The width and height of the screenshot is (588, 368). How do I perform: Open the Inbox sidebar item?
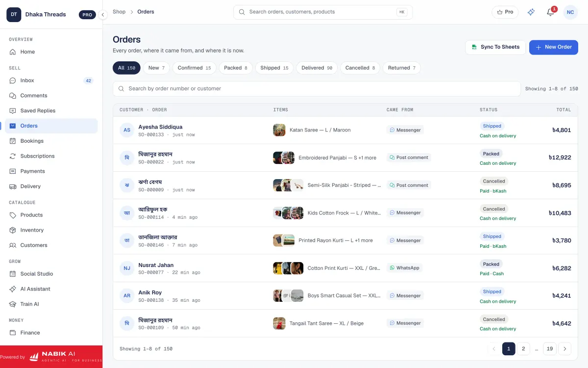[x=51, y=80]
